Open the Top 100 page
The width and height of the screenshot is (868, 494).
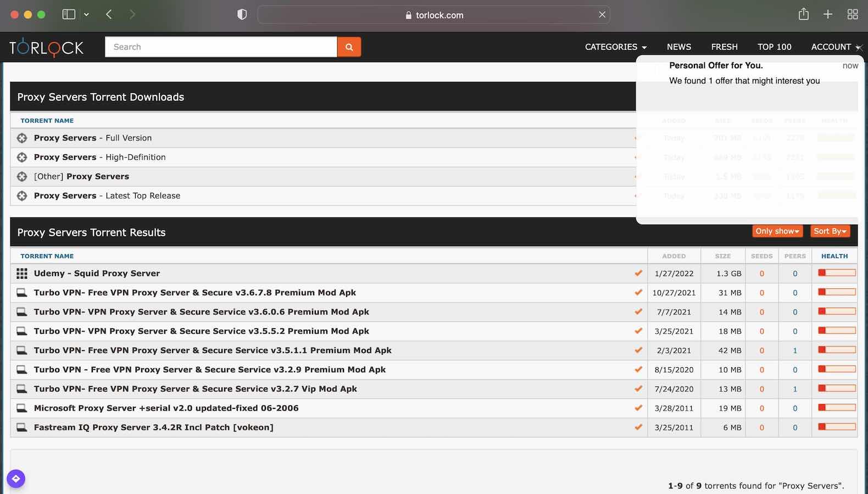point(774,47)
